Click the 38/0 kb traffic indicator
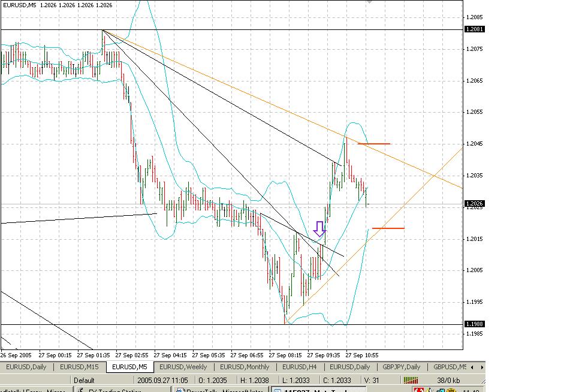 click(448, 380)
